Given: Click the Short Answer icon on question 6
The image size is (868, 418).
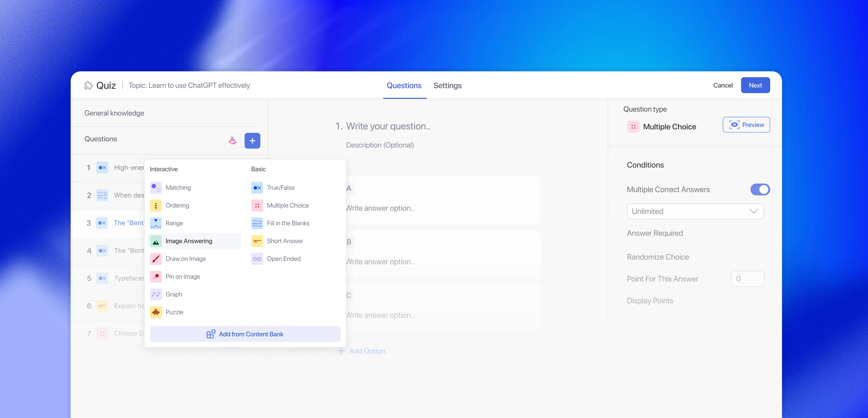Looking at the screenshot, I should pos(102,306).
